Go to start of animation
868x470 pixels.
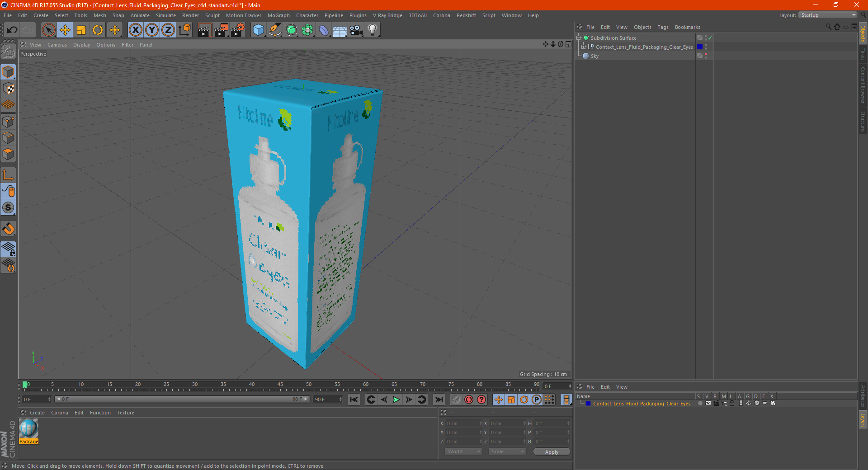pyautogui.click(x=354, y=399)
